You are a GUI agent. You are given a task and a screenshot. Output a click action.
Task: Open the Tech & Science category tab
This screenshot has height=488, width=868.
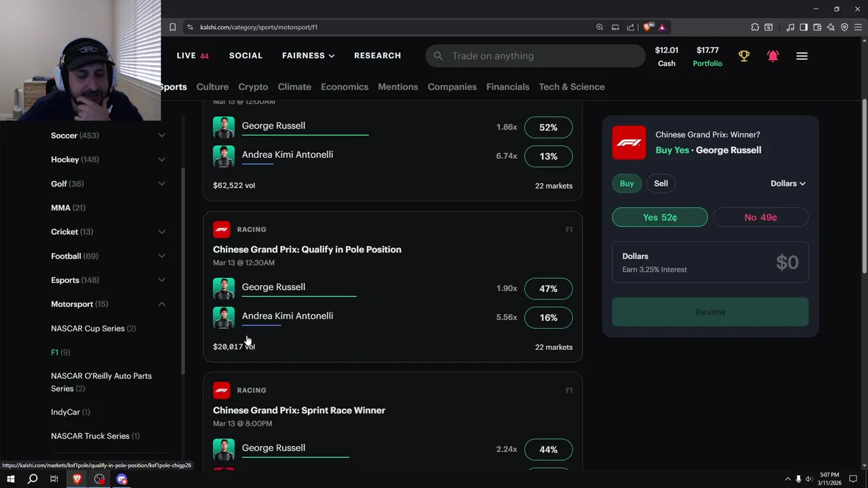pos(572,87)
